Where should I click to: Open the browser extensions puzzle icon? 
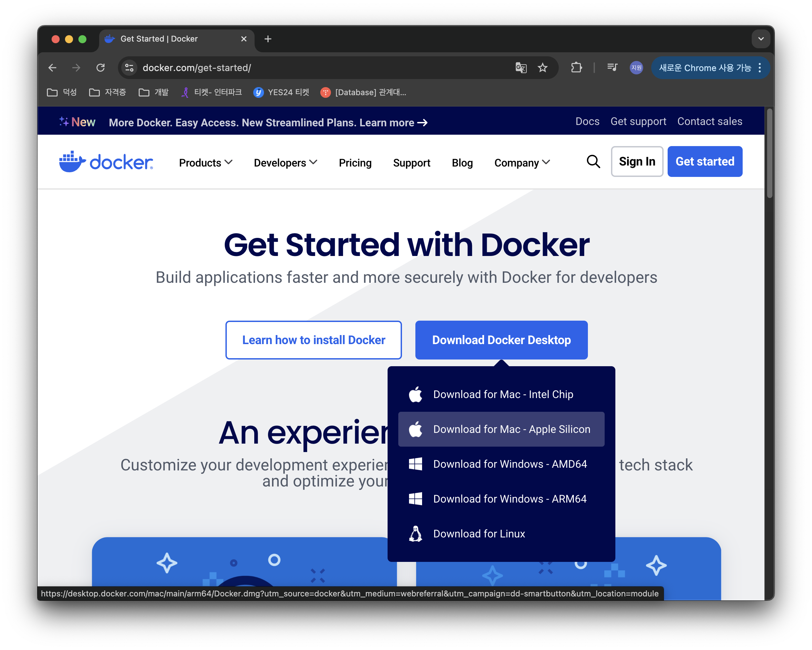pyautogui.click(x=576, y=68)
